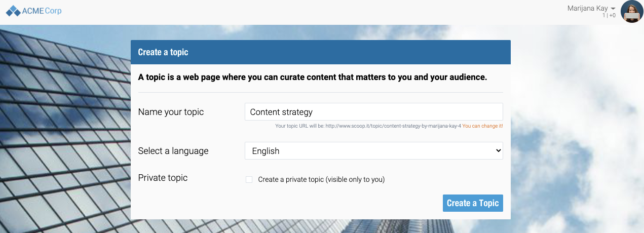Click the bold topic description sentence
Screen dimensions: 644x233
312,77
